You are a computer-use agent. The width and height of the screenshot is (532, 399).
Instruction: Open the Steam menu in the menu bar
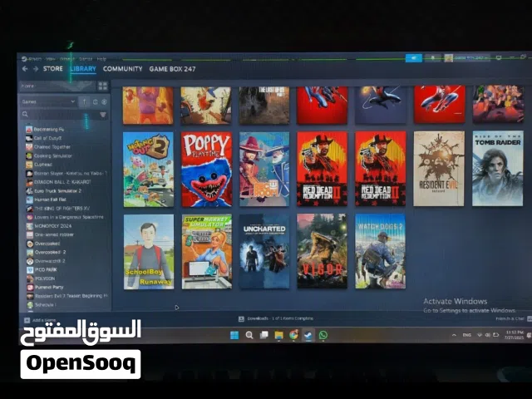click(32, 59)
